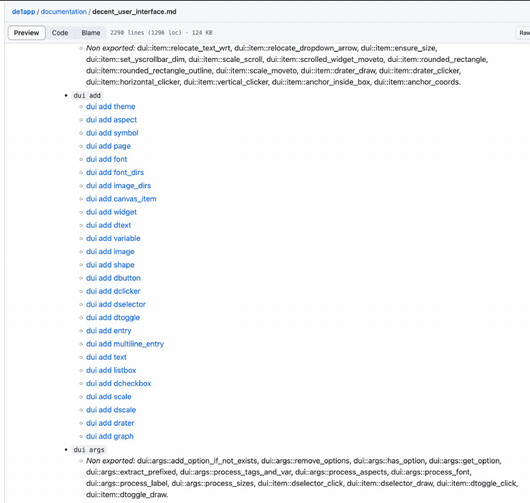This screenshot has width=530, height=503.
Task: Jump to 'dui add dtext' section
Action: [108, 225]
